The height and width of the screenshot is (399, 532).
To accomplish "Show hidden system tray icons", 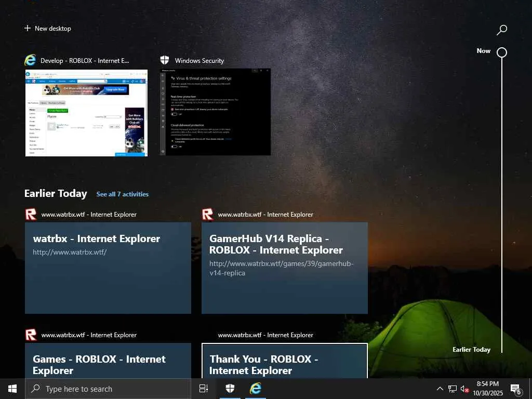I will [440, 389].
